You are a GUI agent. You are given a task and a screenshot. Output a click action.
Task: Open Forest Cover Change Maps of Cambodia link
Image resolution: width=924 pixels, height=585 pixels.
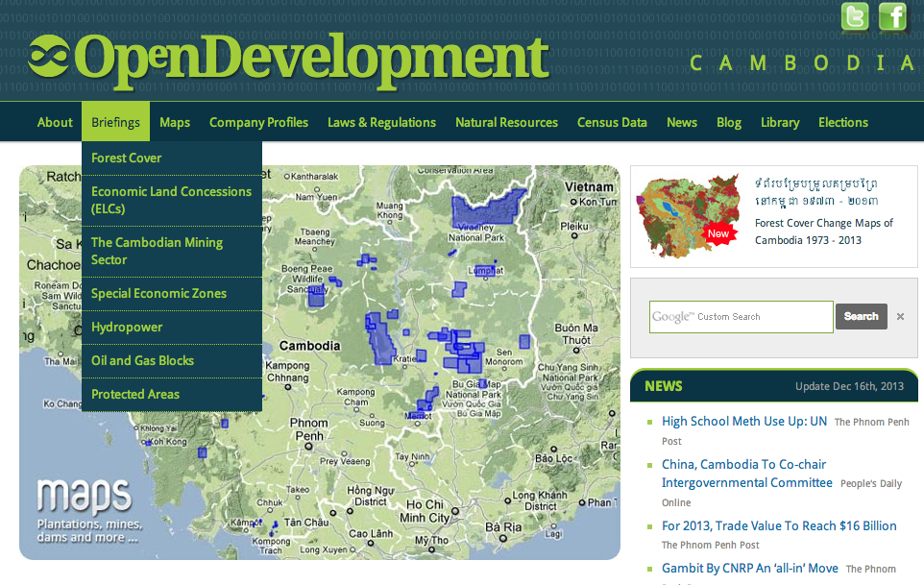click(x=823, y=232)
